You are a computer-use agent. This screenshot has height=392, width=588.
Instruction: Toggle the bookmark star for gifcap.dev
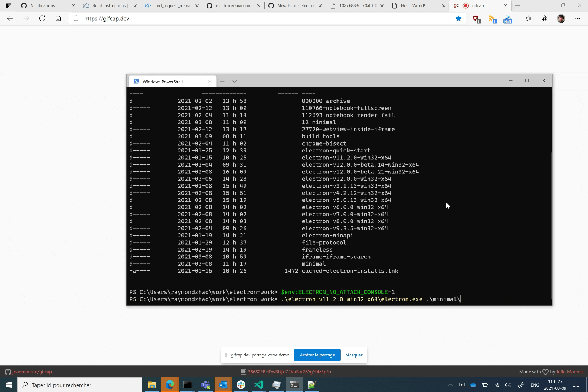(458, 19)
